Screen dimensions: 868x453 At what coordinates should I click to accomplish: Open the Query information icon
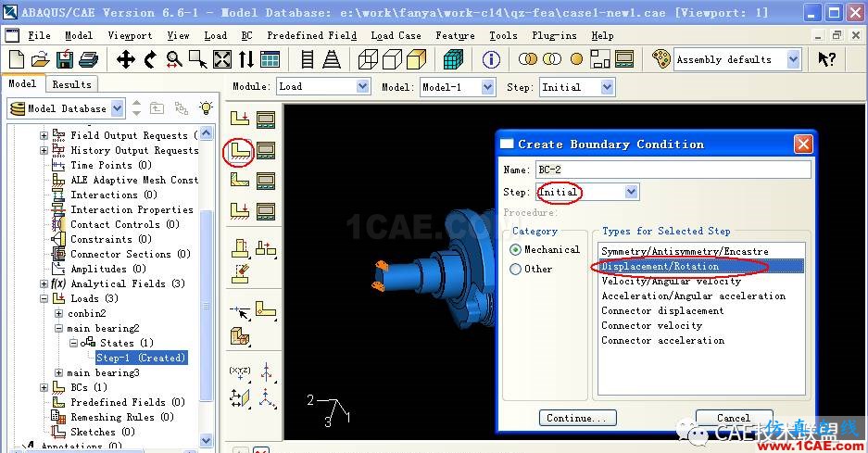tap(491, 59)
